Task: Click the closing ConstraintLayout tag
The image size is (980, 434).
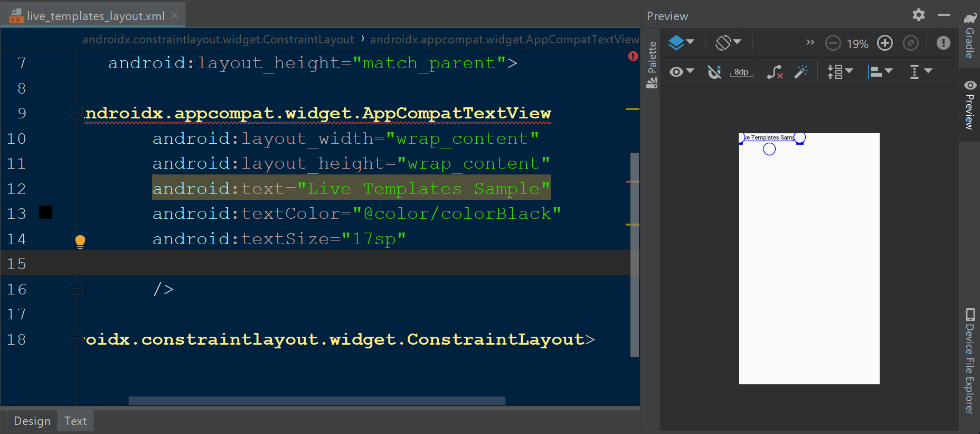Action: point(339,339)
